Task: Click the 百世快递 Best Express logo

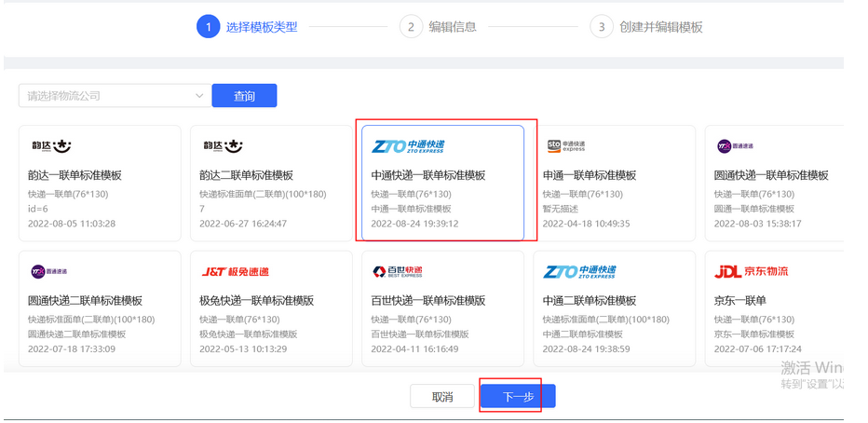Action: click(398, 272)
